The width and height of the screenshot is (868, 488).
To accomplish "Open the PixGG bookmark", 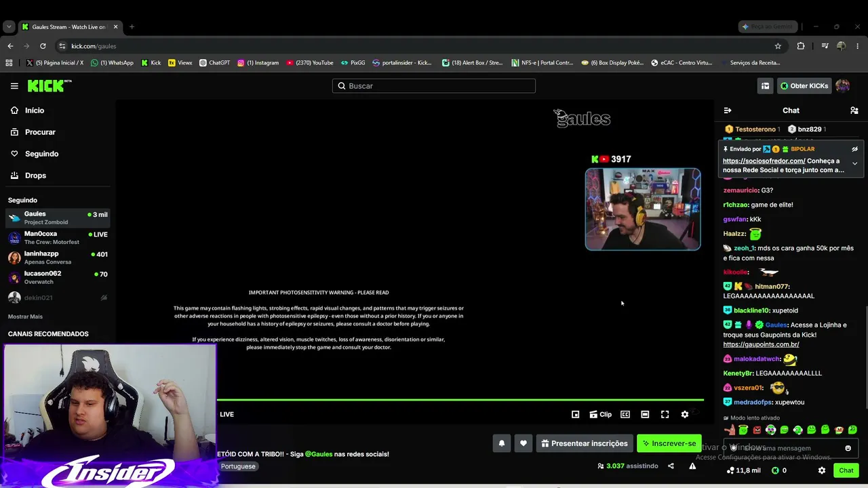I will pyautogui.click(x=353, y=63).
